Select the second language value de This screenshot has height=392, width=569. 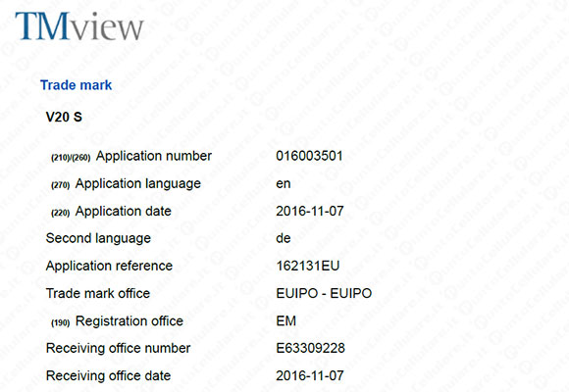[284, 238]
